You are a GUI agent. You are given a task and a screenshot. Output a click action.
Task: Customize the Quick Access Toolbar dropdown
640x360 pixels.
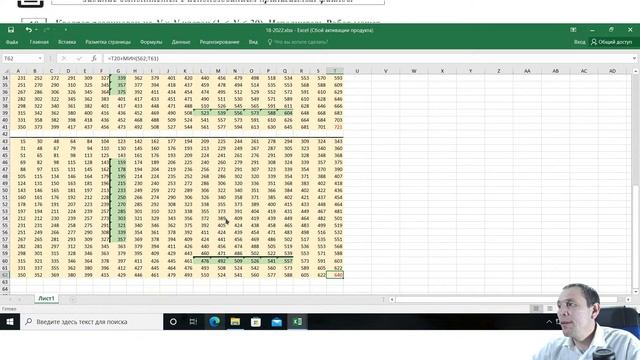pos(65,30)
